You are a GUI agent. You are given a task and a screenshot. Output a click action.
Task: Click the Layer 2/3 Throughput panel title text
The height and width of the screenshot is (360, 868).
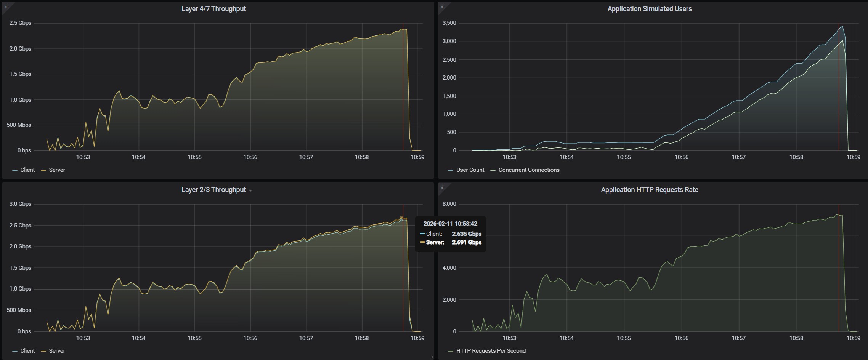tap(213, 190)
